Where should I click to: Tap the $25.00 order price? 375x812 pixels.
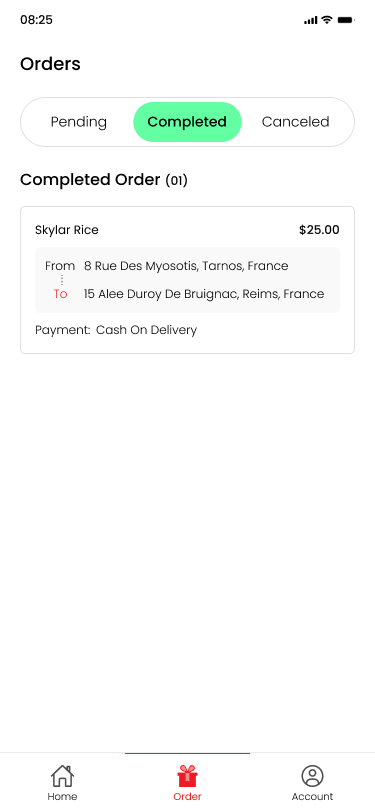click(x=319, y=230)
